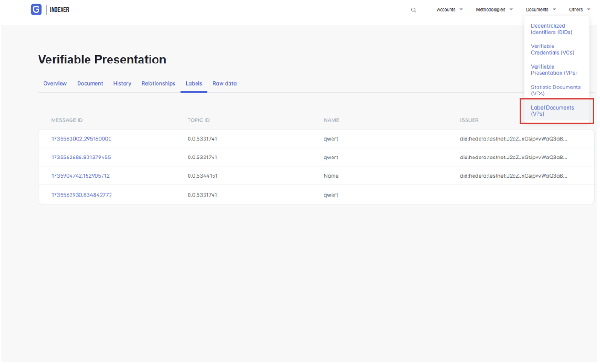The image size is (600, 364).
Task: Click INDEXER text in the header
Action: pyautogui.click(x=59, y=9)
